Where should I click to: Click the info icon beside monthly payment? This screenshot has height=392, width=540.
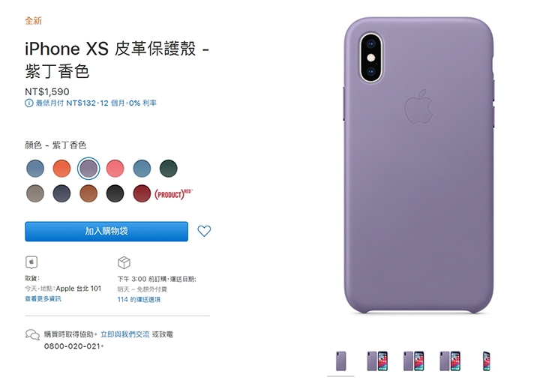tap(29, 103)
